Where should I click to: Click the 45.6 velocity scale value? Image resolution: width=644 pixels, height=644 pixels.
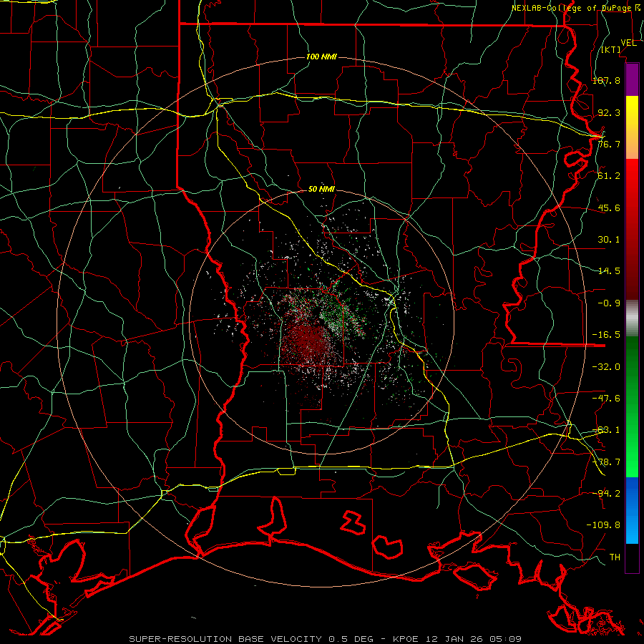click(609, 208)
